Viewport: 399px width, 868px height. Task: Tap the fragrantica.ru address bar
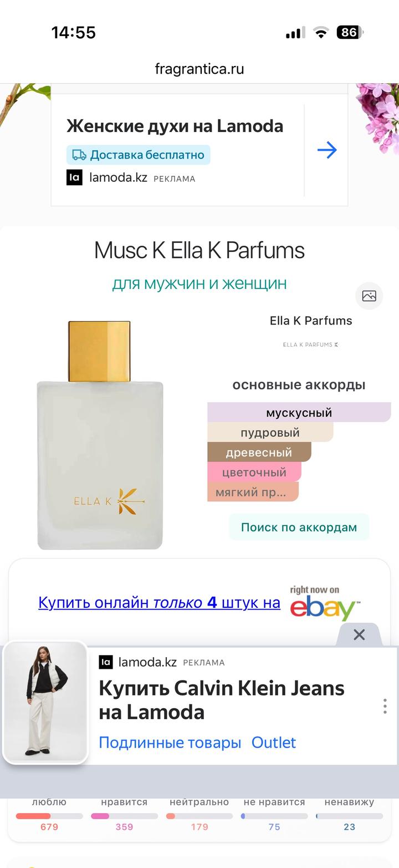pos(199,69)
